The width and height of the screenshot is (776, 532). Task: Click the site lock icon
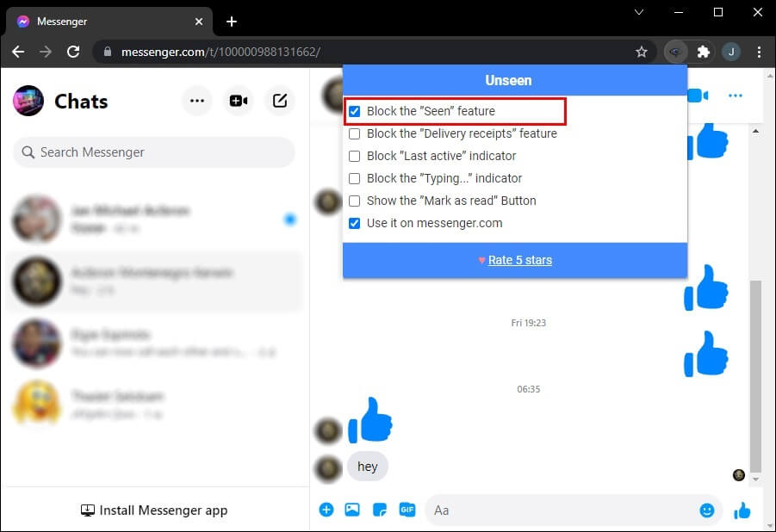tap(108, 52)
